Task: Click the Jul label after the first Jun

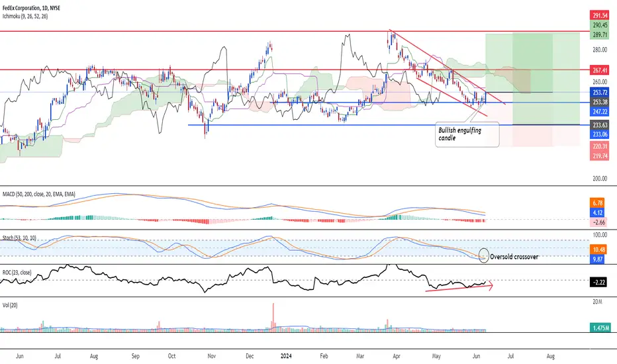Action: click(58, 356)
